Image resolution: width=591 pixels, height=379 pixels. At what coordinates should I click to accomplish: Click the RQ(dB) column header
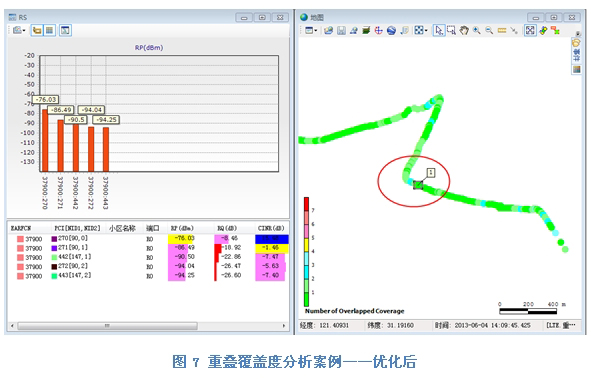tap(227, 228)
